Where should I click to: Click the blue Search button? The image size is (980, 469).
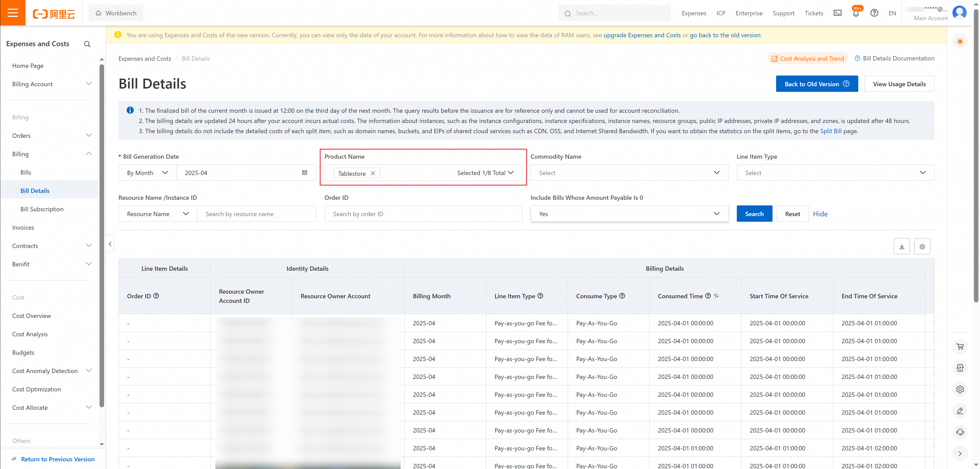pos(754,214)
